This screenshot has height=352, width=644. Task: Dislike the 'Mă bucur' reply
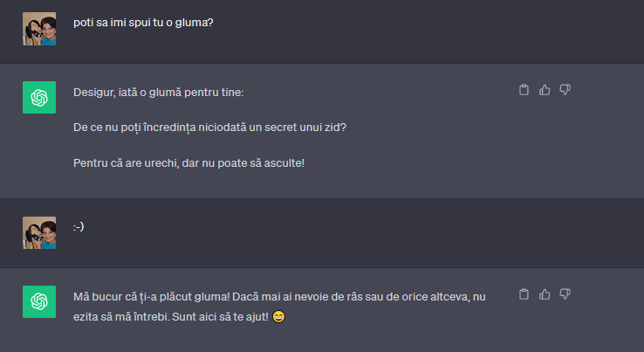coord(565,293)
